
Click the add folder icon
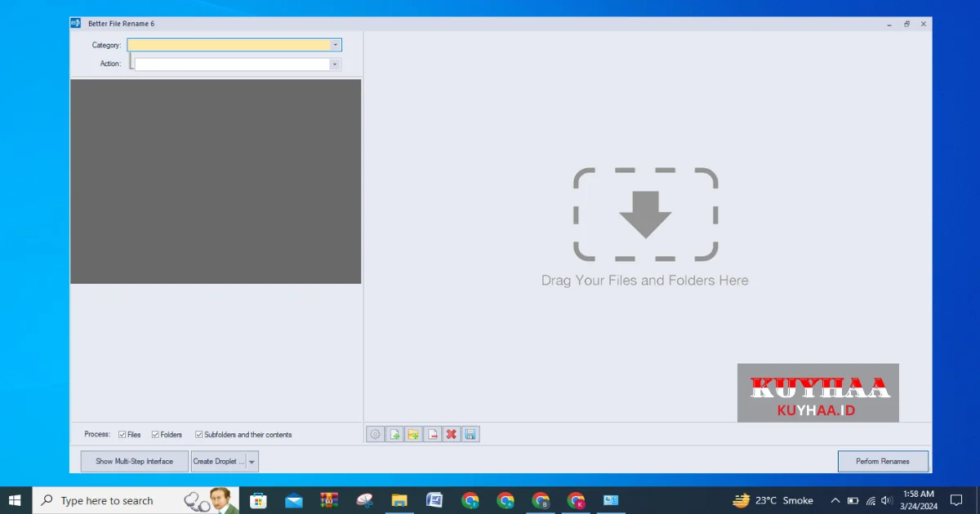coord(413,434)
